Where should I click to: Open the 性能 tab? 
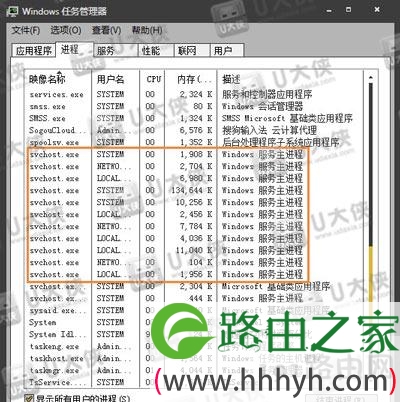[156, 50]
